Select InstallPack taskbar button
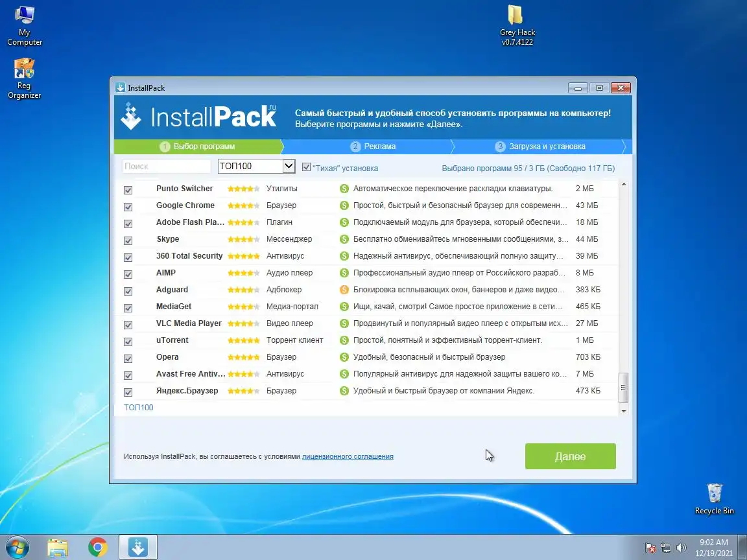 (137, 548)
